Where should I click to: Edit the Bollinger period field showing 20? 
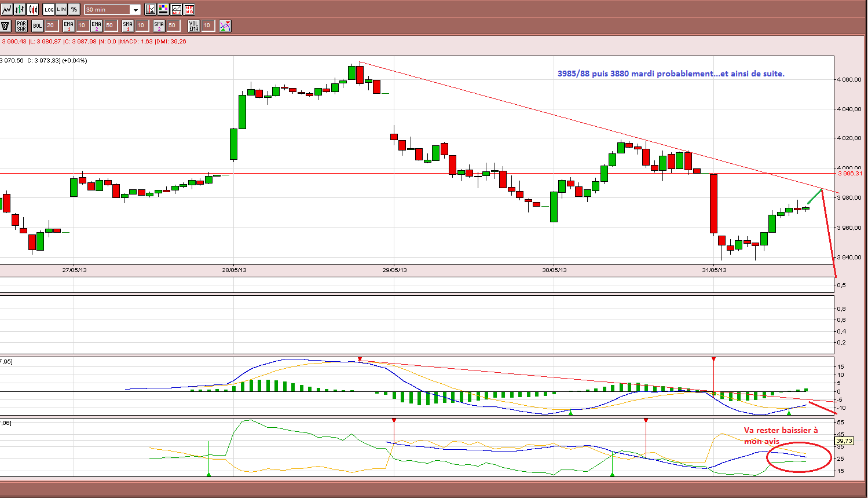point(51,25)
